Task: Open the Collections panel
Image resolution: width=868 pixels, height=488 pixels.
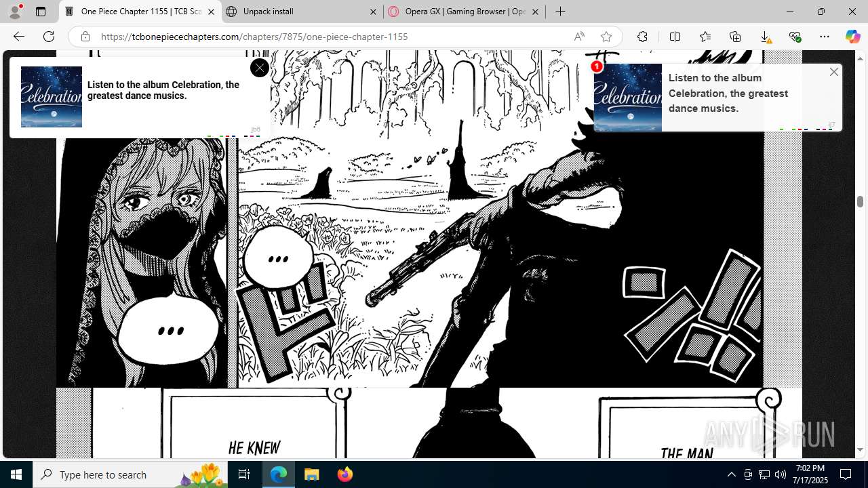Action: (735, 37)
